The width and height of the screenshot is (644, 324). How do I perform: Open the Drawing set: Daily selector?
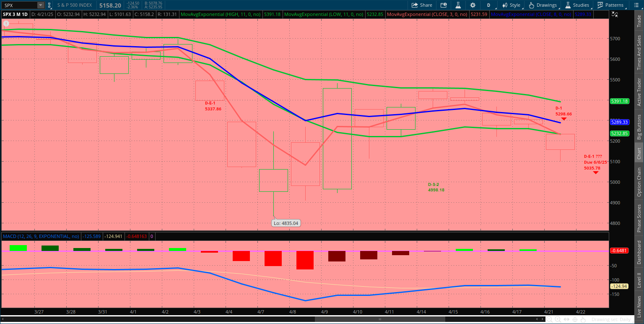coord(610,319)
